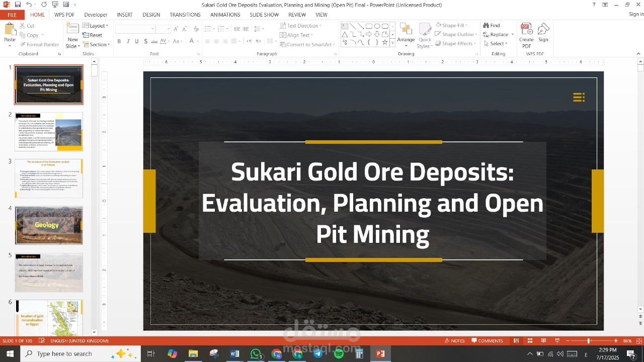Select slide 6 gold mineralization thumbnail
The height and width of the screenshot is (362, 644).
tap(49, 318)
